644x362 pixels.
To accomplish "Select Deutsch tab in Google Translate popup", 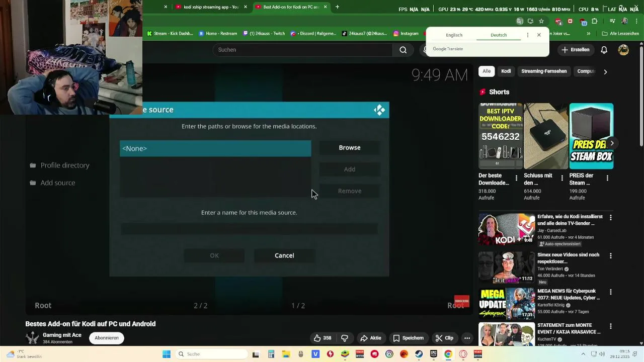I will pyautogui.click(x=499, y=35).
